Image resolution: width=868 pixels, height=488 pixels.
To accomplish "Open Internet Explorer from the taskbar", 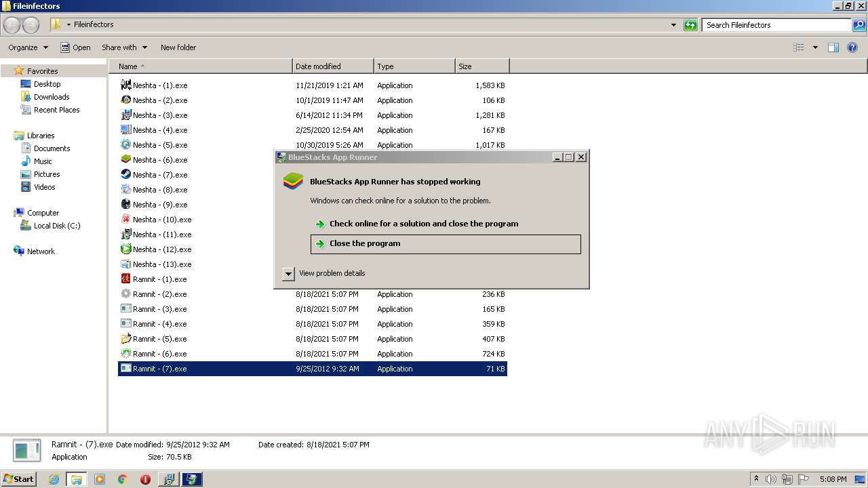I will point(54,479).
